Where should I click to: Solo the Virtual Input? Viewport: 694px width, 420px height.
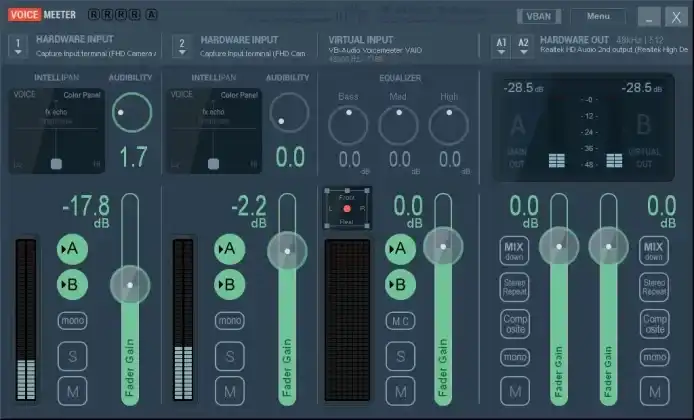pos(400,356)
